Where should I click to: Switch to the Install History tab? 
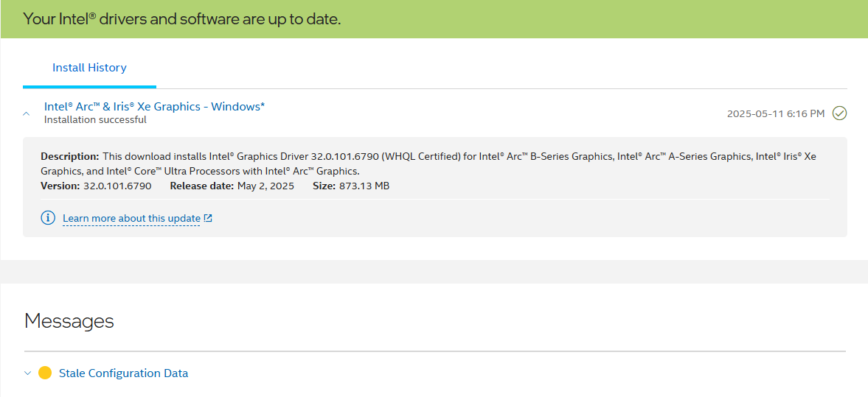(x=89, y=68)
